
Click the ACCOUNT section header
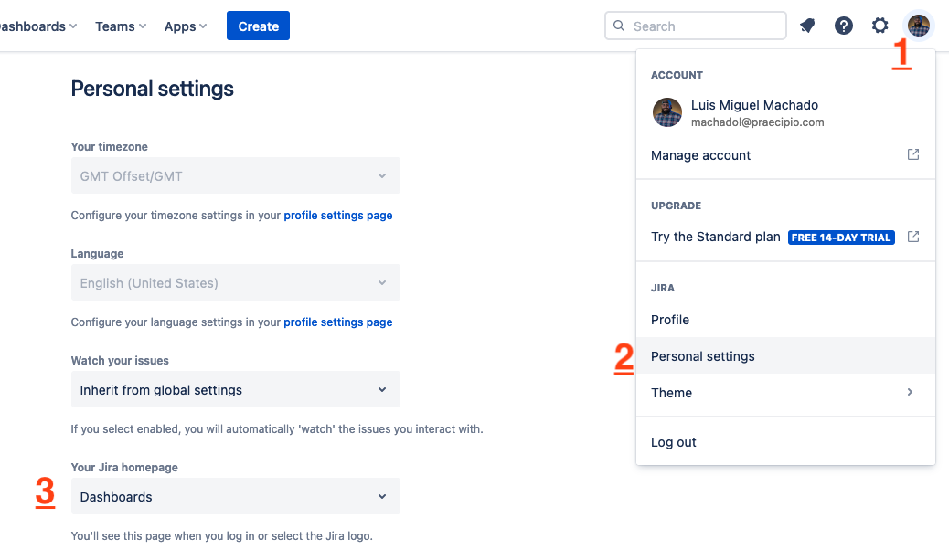[x=677, y=75]
